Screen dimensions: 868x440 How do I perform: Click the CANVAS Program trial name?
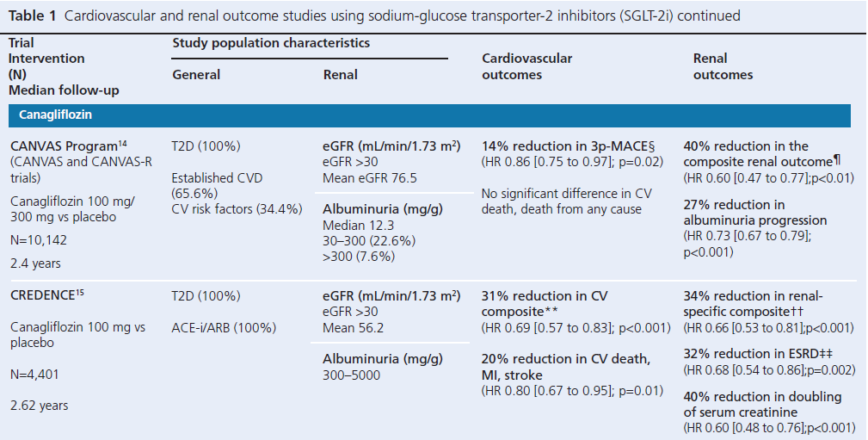click(62, 146)
